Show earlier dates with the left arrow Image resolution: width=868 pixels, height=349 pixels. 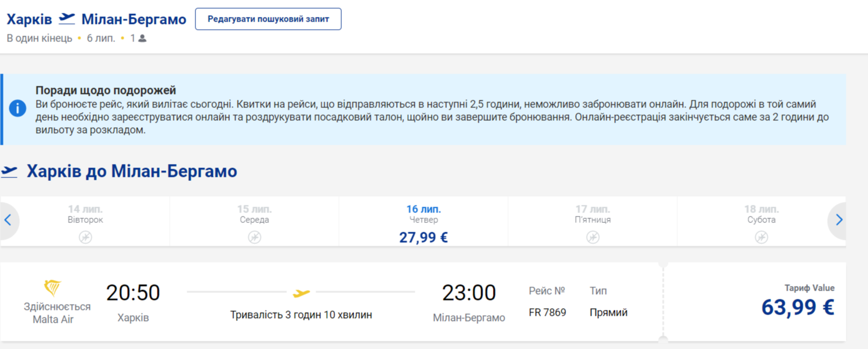click(8, 220)
